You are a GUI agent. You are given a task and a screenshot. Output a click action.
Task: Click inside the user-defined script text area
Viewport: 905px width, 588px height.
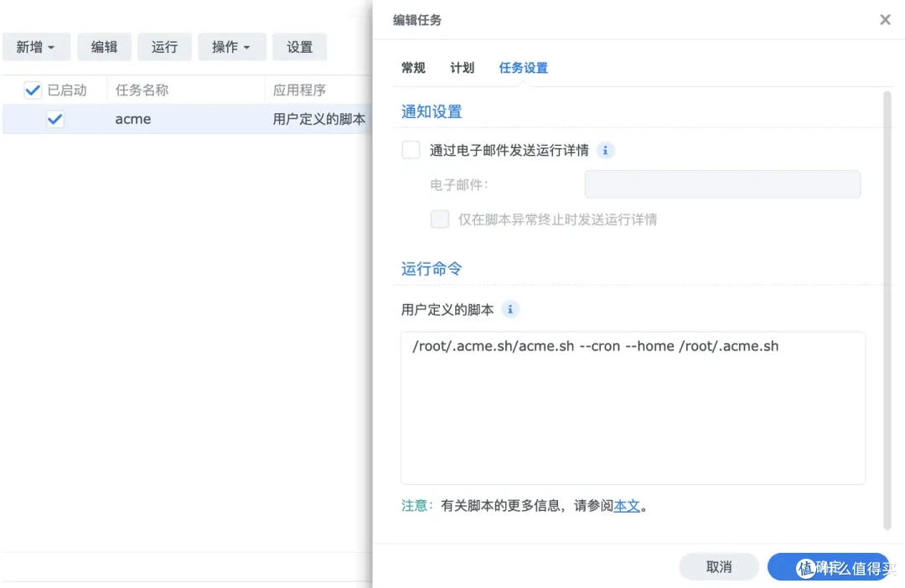633,407
